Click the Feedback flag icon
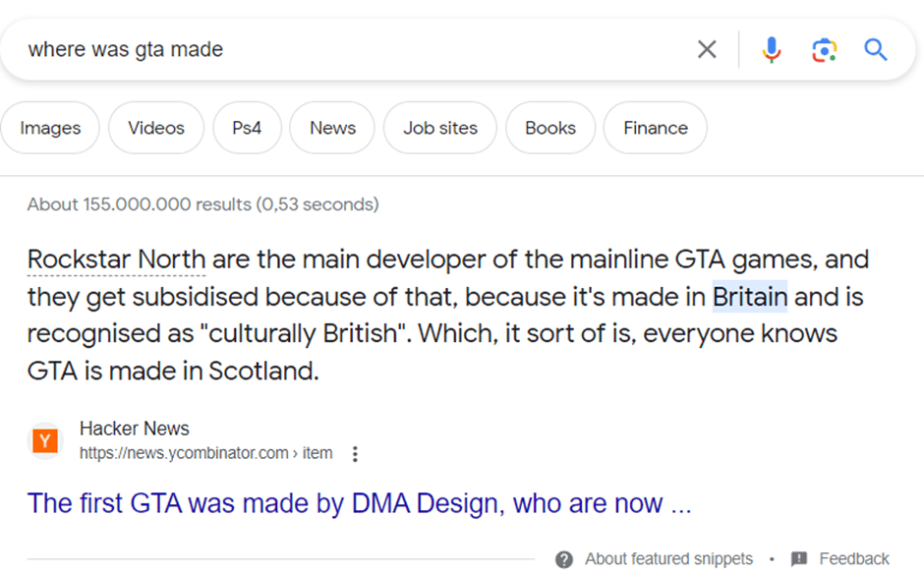924x575 pixels. click(x=799, y=559)
